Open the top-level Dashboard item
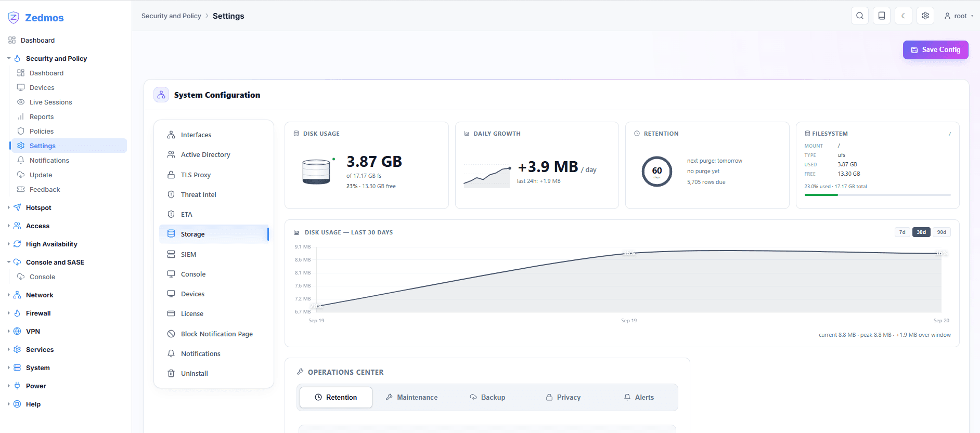The image size is (980, 433). point(37,40)
